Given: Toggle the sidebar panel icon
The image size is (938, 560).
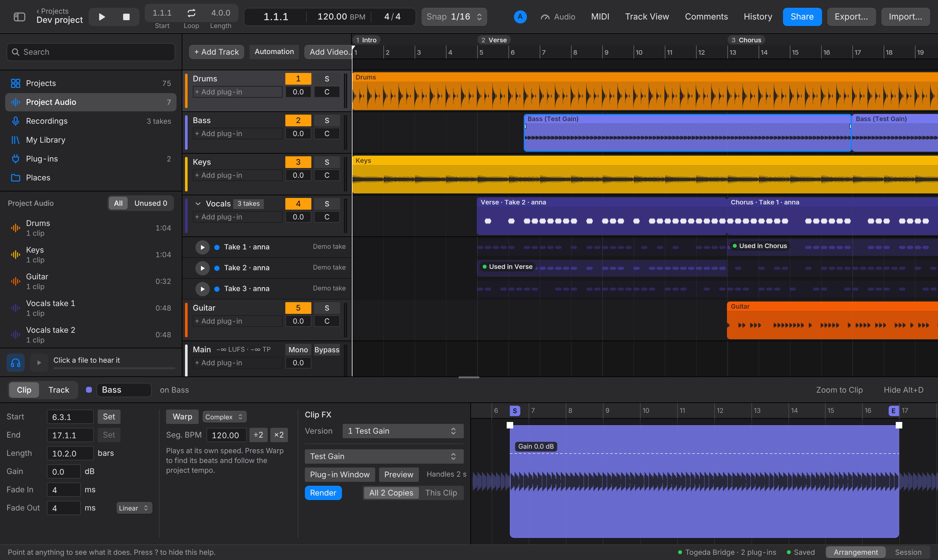Looking at the screenshot, I should coord(19,17).
